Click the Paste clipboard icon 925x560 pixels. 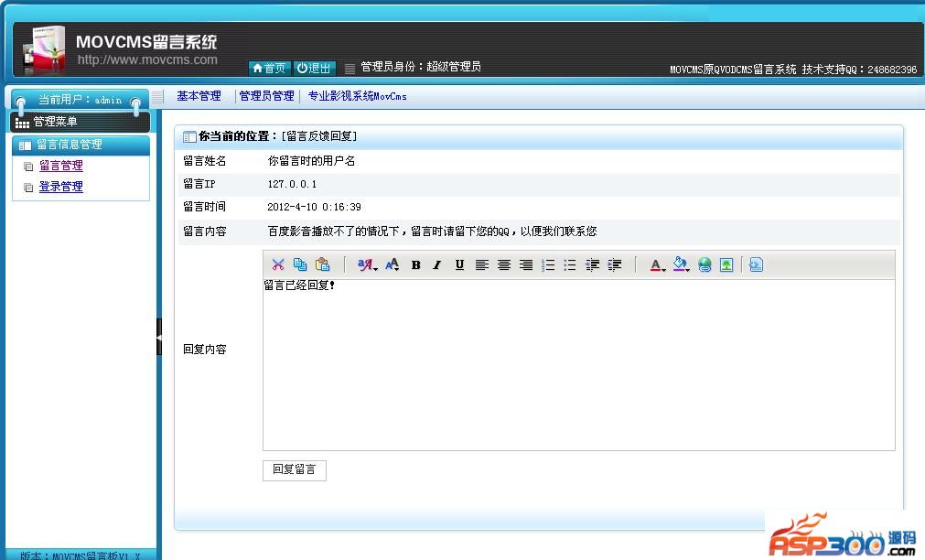pyautogui.click(x=322, y=265)
